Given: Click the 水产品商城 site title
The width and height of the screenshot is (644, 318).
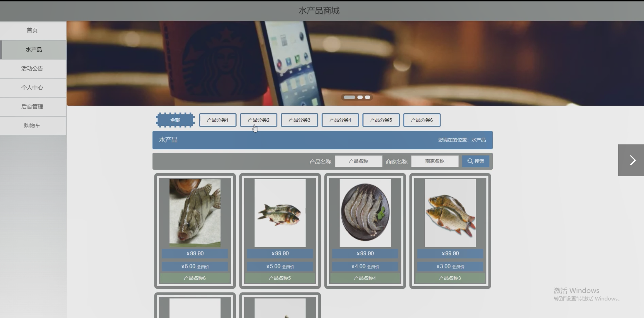Looking at the screenshot, I should point(319,11).
